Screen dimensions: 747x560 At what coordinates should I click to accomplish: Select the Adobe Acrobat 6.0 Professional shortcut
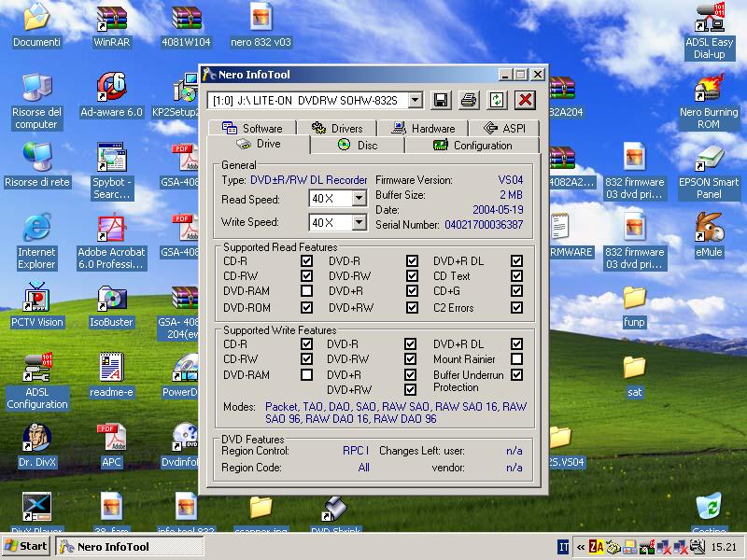pyautogui.click(x=111, y=241)
